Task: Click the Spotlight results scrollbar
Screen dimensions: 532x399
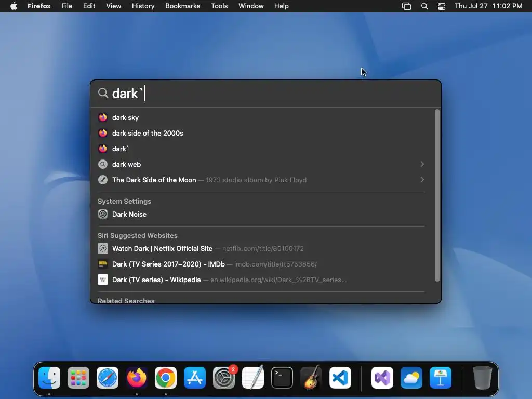Action: tap(437, 195)
